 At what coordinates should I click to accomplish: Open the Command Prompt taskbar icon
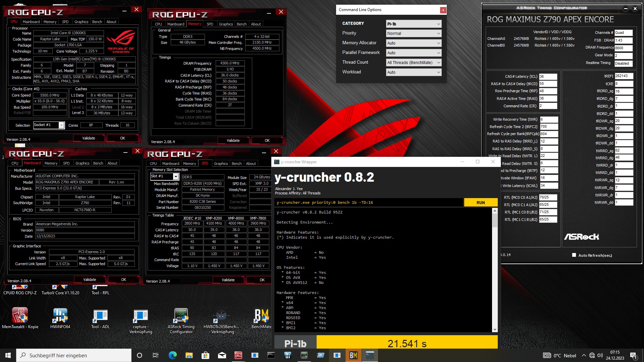coord(271,355)
